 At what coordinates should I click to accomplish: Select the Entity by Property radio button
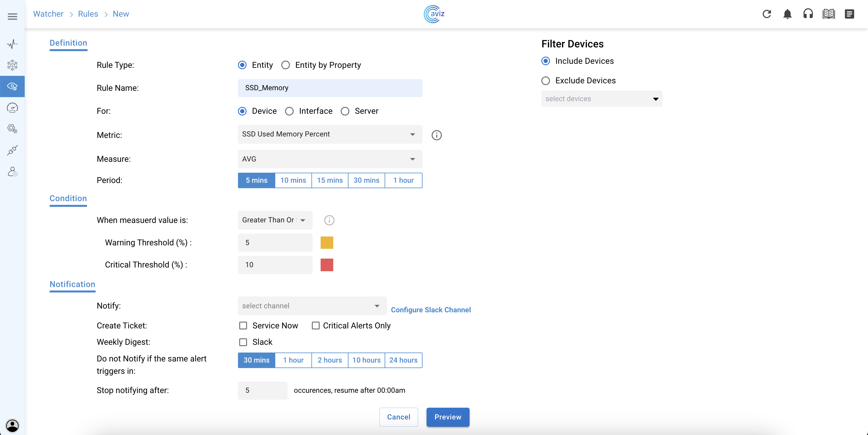[285, 65]
